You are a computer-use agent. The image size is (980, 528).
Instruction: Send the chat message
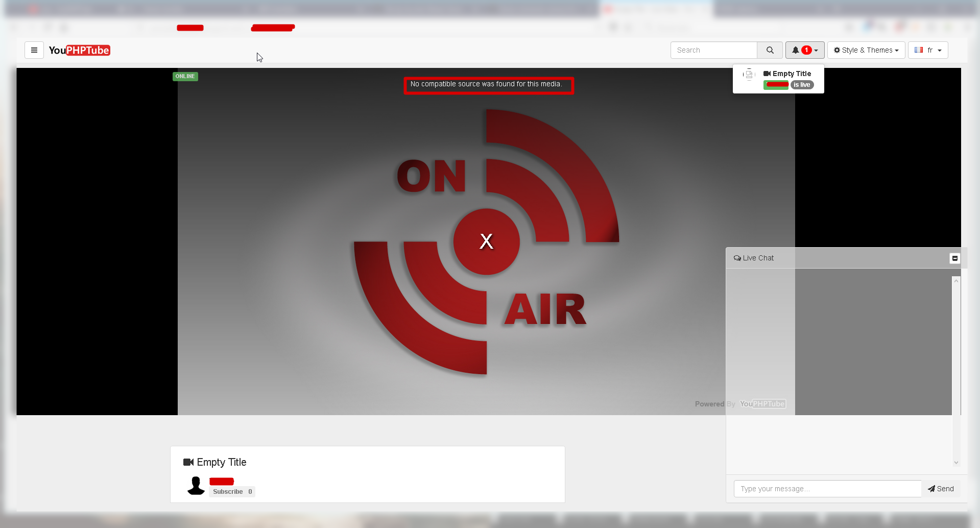tap(941, 489)
